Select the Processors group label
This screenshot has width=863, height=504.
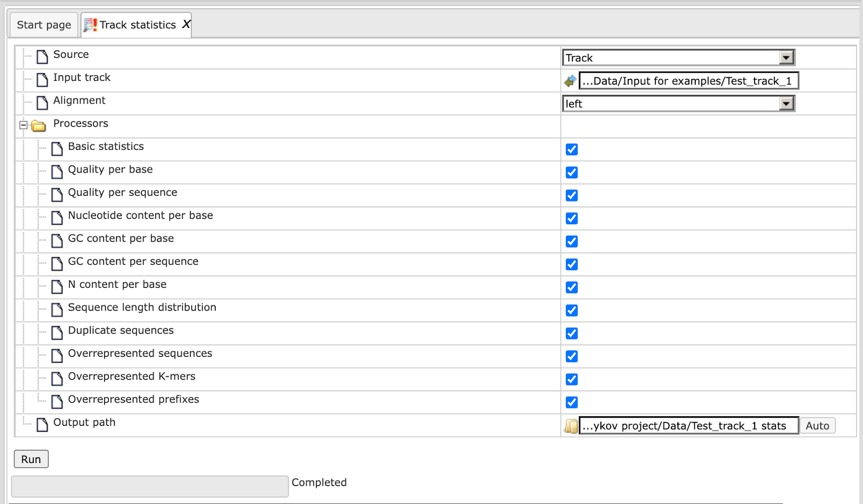tap(81, 123)
